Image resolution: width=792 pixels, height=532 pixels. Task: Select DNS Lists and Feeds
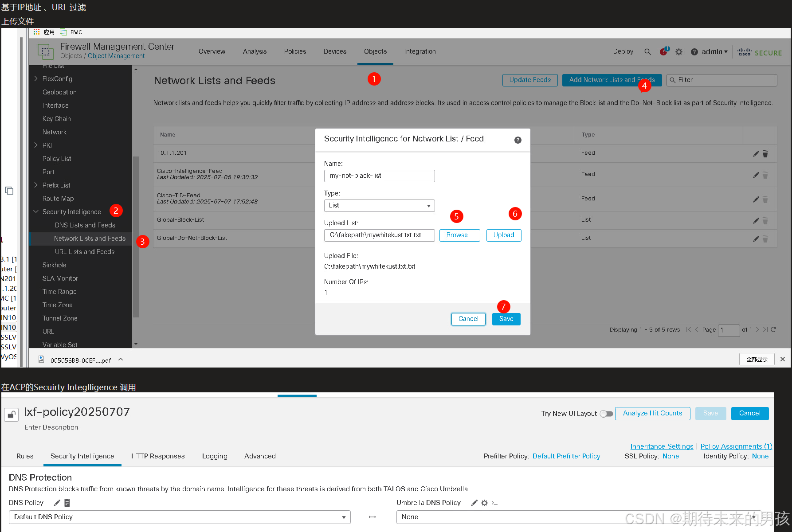coord(85,225)
